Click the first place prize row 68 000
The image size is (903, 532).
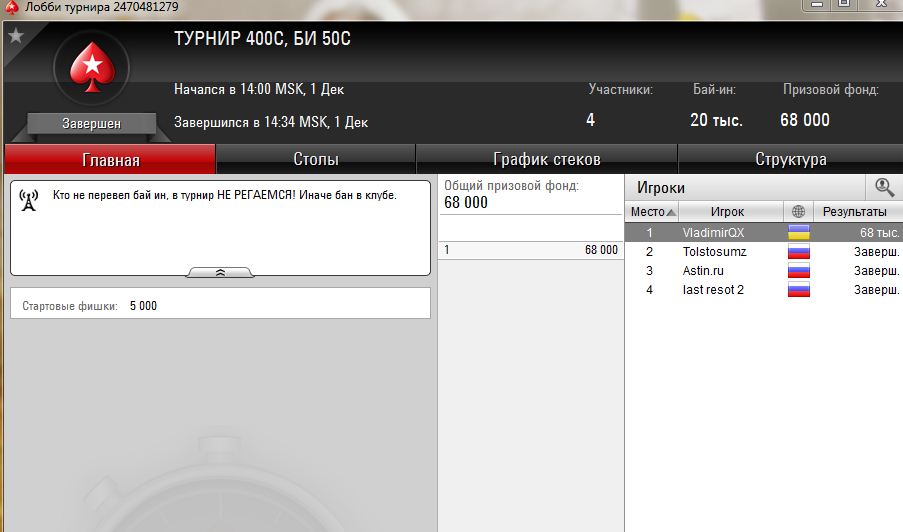click(531, 250)
